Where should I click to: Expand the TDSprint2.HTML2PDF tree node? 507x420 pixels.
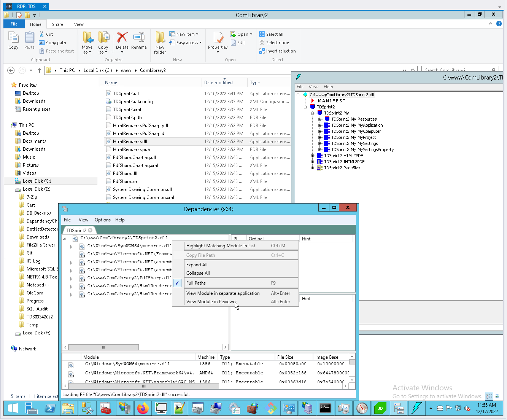click(x=313, y=156)
